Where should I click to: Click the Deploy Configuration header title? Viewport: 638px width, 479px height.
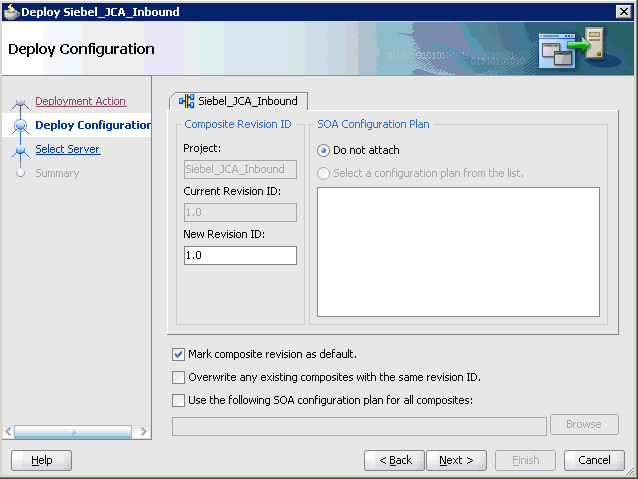click(81, 49)
